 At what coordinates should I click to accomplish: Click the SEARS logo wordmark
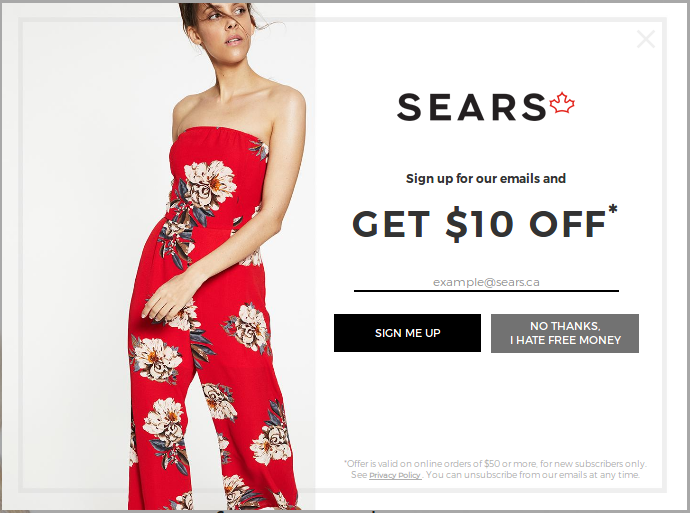[x=472, y=107]
